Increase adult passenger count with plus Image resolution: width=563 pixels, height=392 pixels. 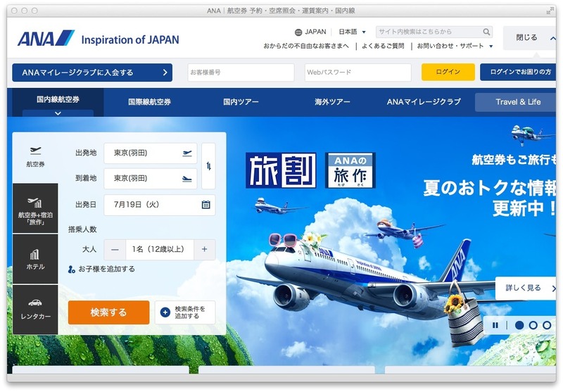(x=204, y=249)
